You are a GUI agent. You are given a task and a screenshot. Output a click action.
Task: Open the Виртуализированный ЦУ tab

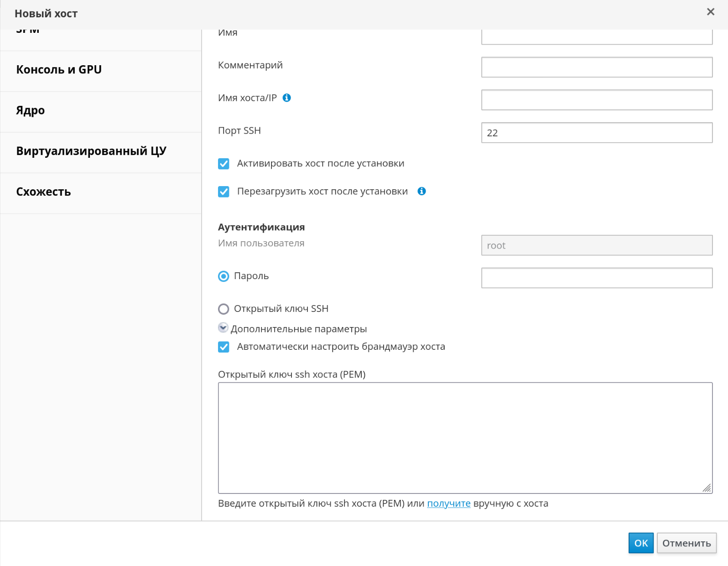91,151
